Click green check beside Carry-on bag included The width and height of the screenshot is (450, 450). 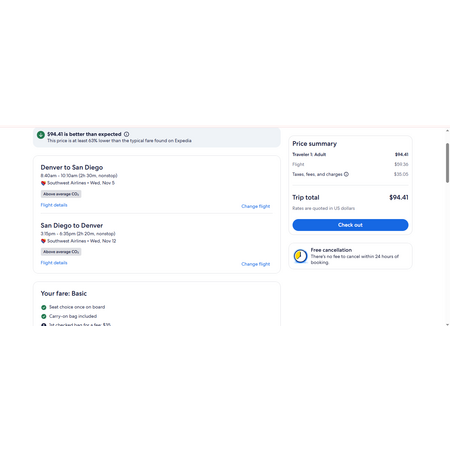44,316
